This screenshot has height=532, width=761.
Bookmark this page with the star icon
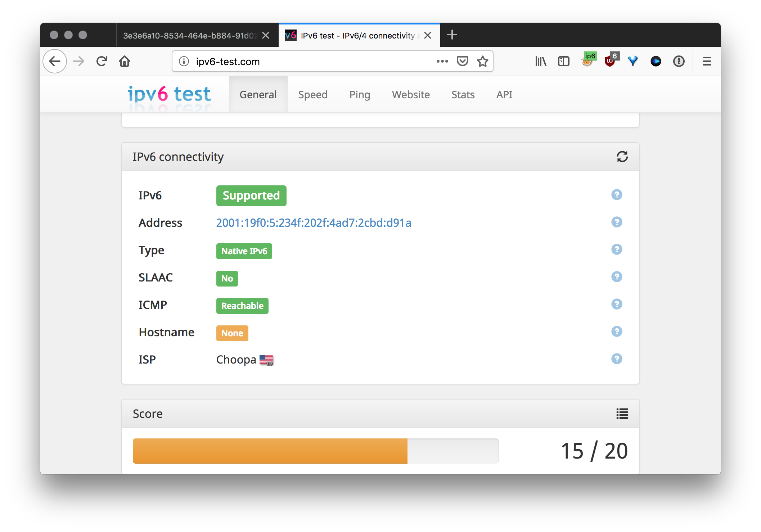coord(482,62)
